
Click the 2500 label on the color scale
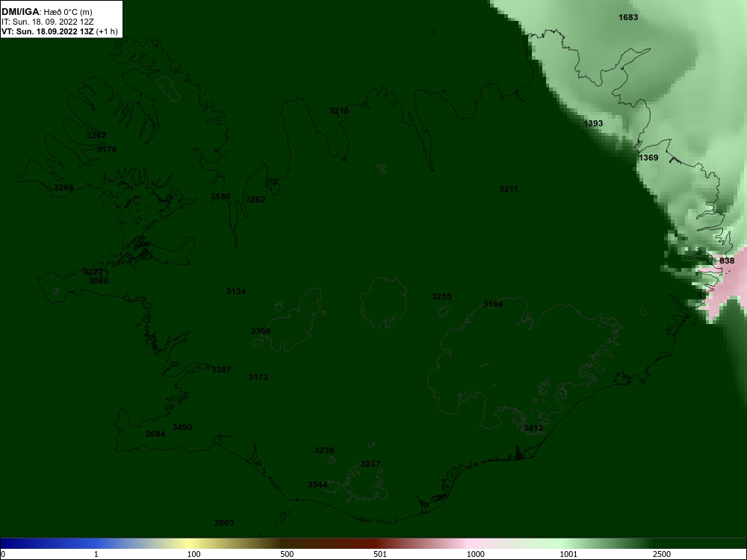tap(662, 554)
